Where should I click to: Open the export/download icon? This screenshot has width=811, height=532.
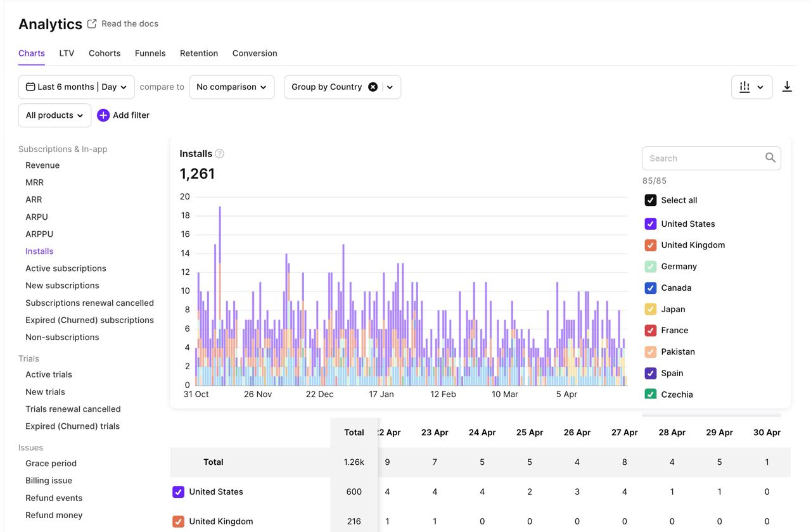(788, 86)
